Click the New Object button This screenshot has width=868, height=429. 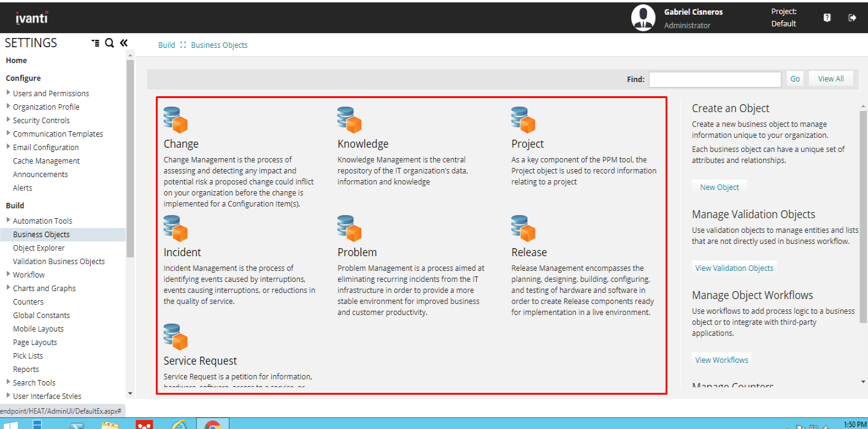[720, 188]
